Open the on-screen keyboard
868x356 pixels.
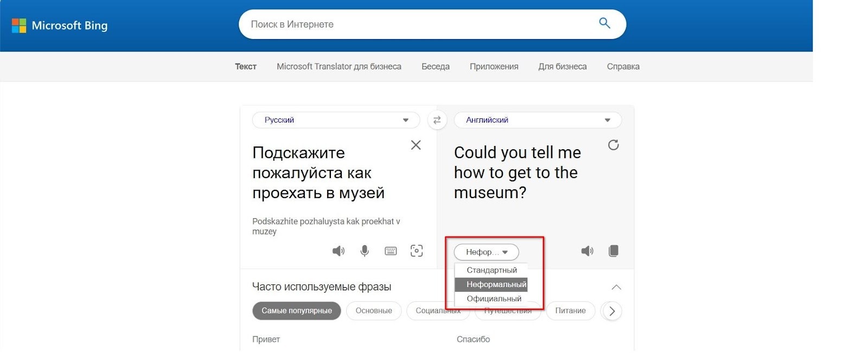click(391, 251)
